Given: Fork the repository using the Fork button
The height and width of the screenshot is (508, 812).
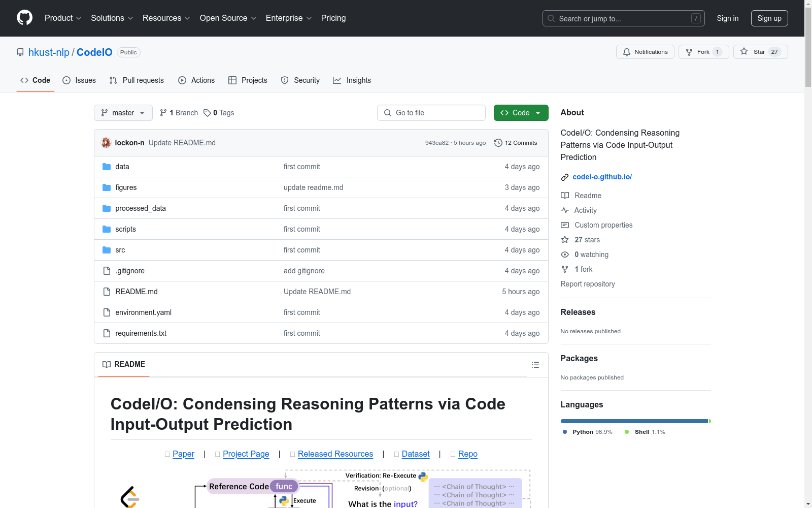Looking at the screenshot, I should [703, 52].
